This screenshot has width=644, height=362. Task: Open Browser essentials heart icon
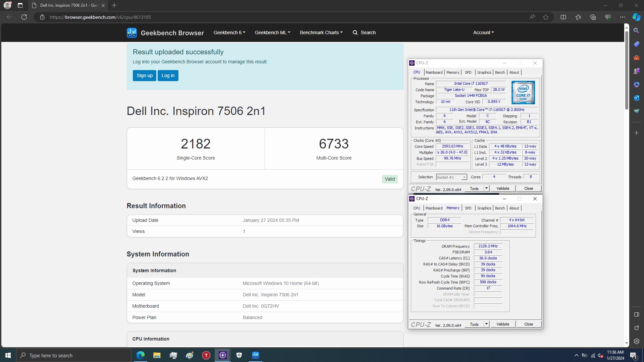coord(607,17)
